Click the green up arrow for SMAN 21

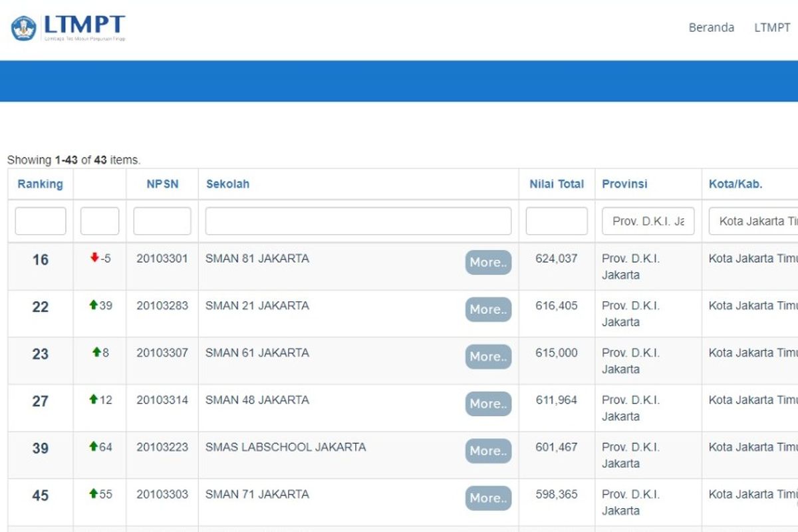pyautogui.click(x=93, y=305)
